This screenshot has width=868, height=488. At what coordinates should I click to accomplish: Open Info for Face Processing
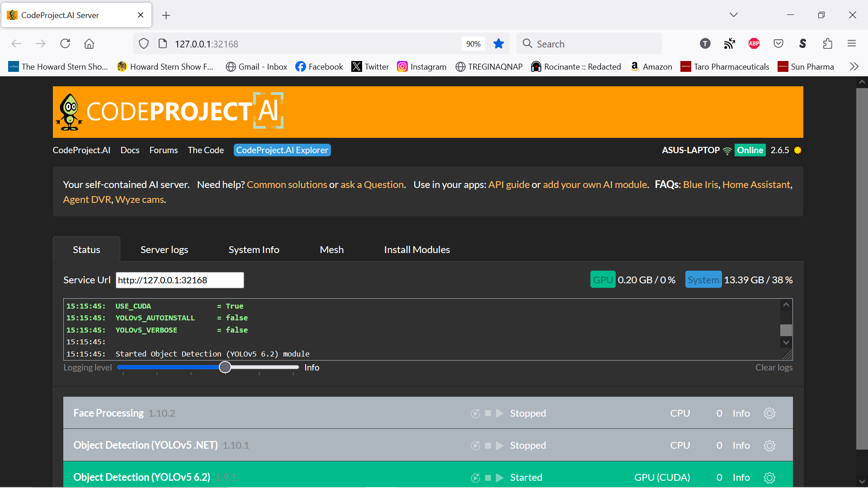(741, 413)
